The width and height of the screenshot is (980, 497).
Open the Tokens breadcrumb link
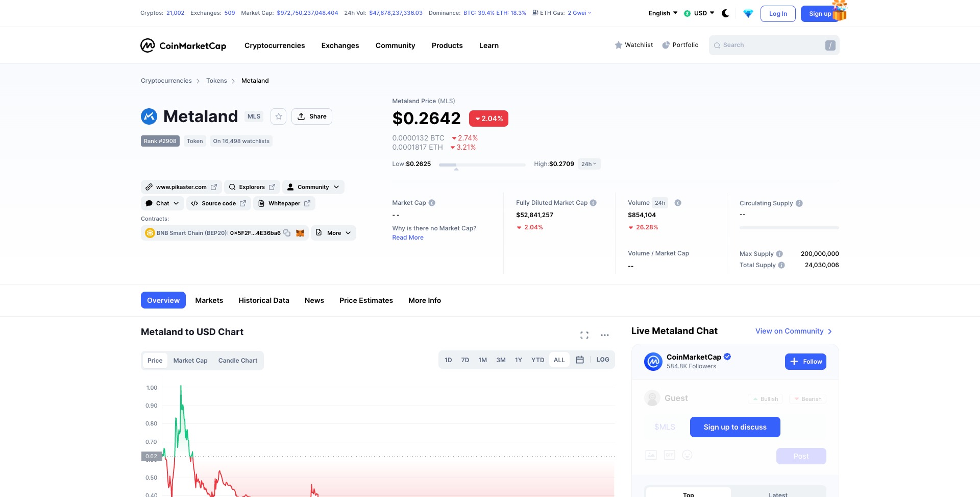pyautogui.click(x=216, y=81)
